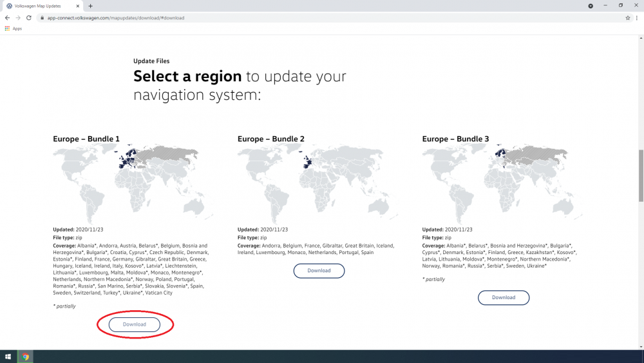The image size is (644, 363).
Task: Open a new browser tab
Action: (90, 6)
